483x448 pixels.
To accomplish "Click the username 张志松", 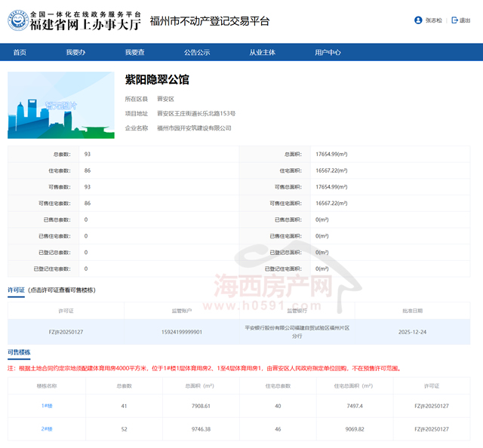I will 434,20.
